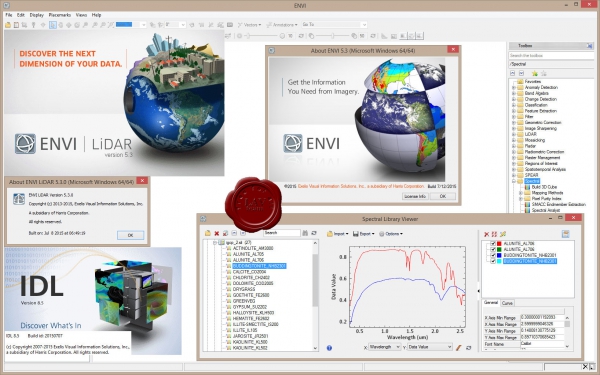Collapse the Spectral folder in Toolbox

[514, 181]
